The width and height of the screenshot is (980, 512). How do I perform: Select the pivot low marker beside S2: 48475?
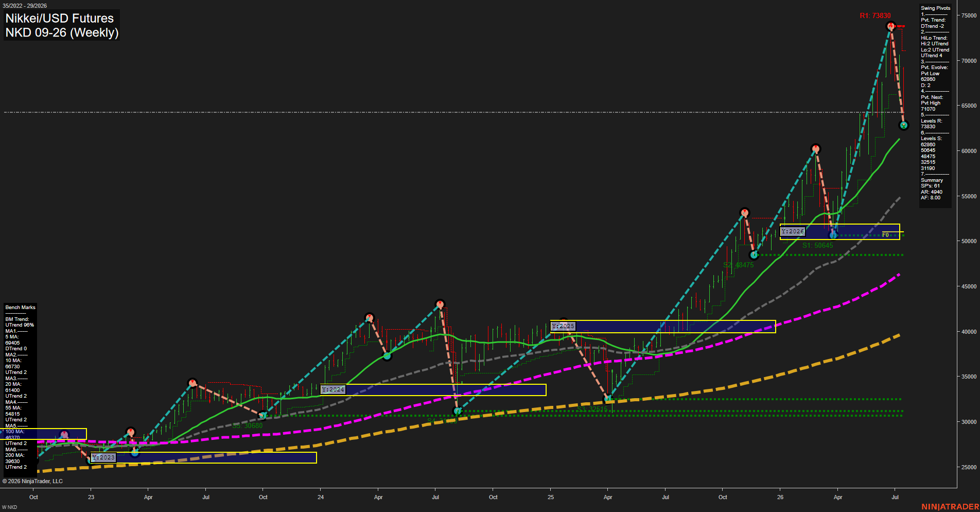coord(754,254)
